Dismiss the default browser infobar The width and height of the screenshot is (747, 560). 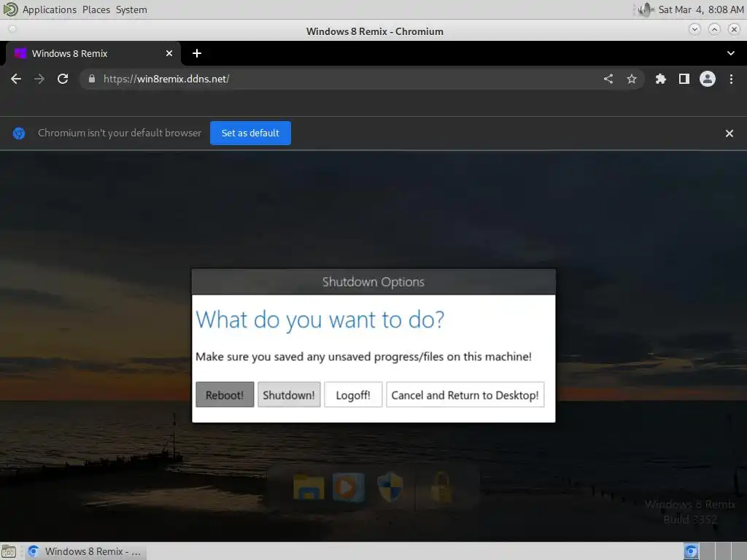pyautogui.click(x=729, y=133)
